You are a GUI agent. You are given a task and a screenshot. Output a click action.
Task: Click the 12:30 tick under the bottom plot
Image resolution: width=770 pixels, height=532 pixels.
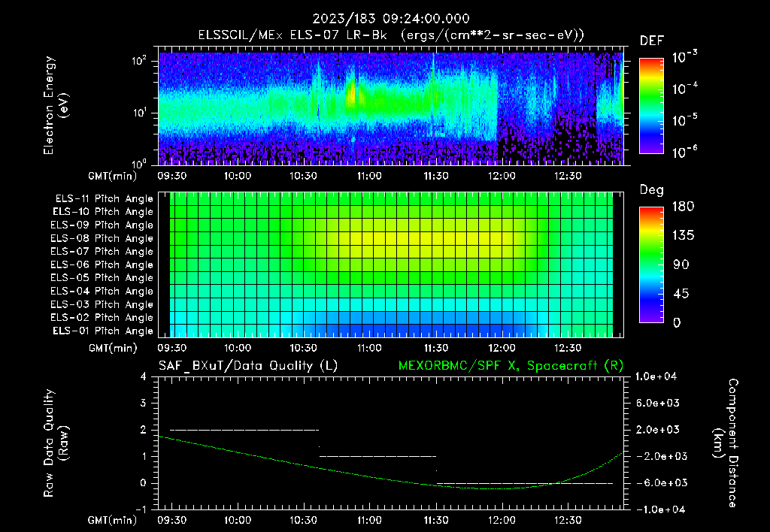point(568,520)
